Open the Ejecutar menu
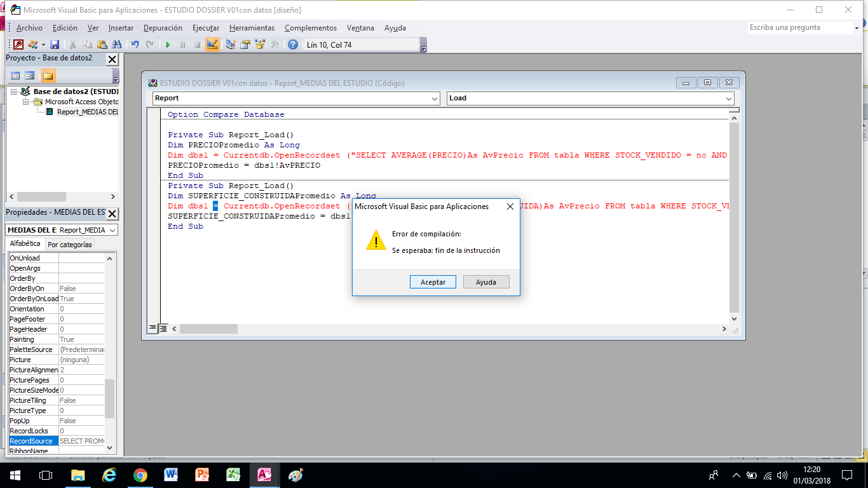 tap(206, 28)
